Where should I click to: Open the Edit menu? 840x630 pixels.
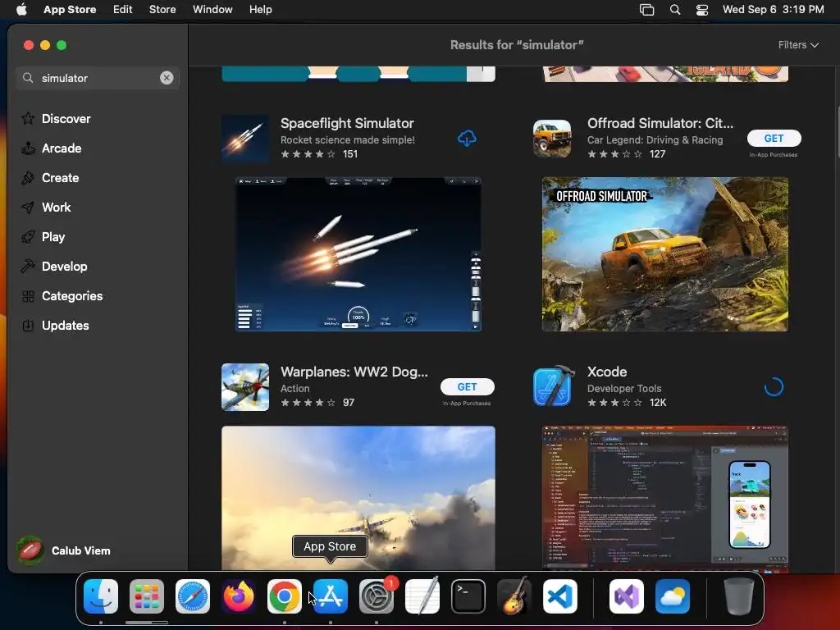click(123, 9)
